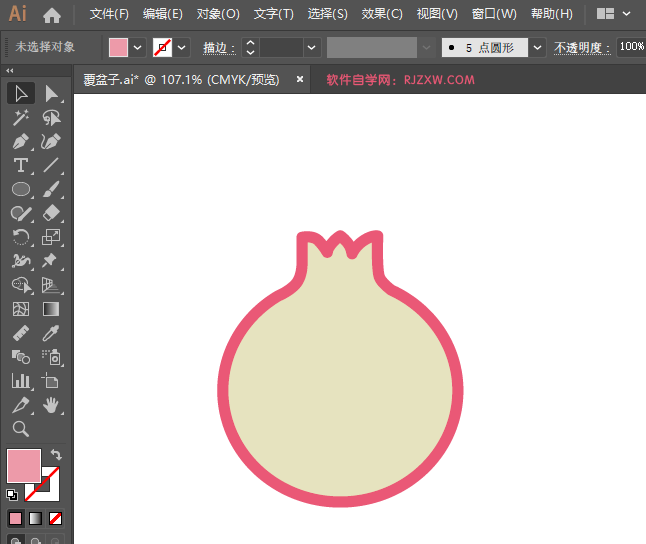This screenshot has height=544, width=646.
Task: Click the 描边 stroke label link
Action: point(217,47)
